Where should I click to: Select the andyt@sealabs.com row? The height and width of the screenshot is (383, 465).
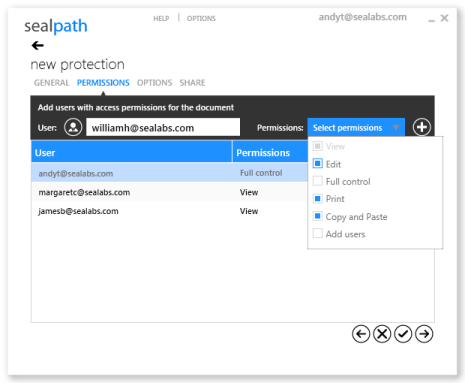169,173
